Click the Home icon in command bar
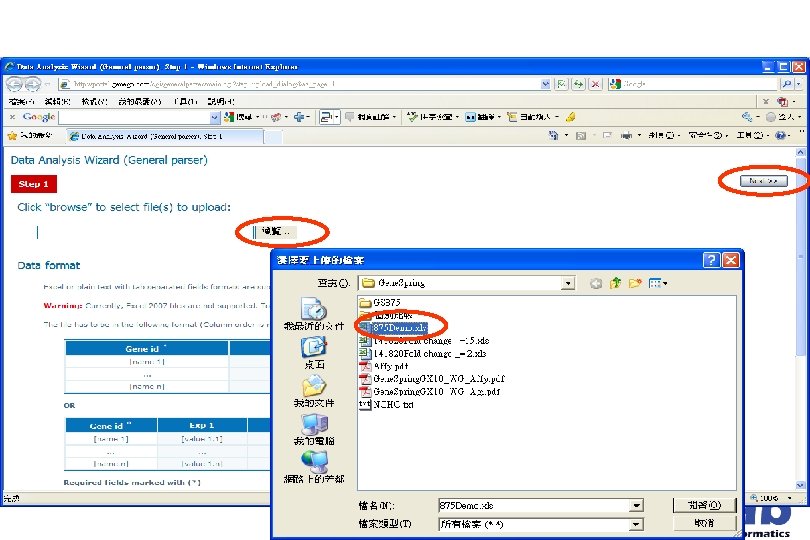The image size is (810, 540). (553, 135)
